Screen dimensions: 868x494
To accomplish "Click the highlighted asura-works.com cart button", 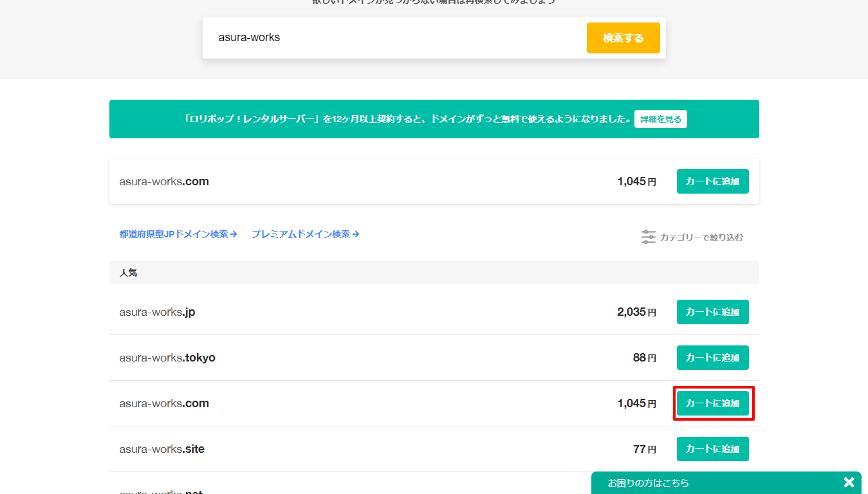I will (713, 403).
